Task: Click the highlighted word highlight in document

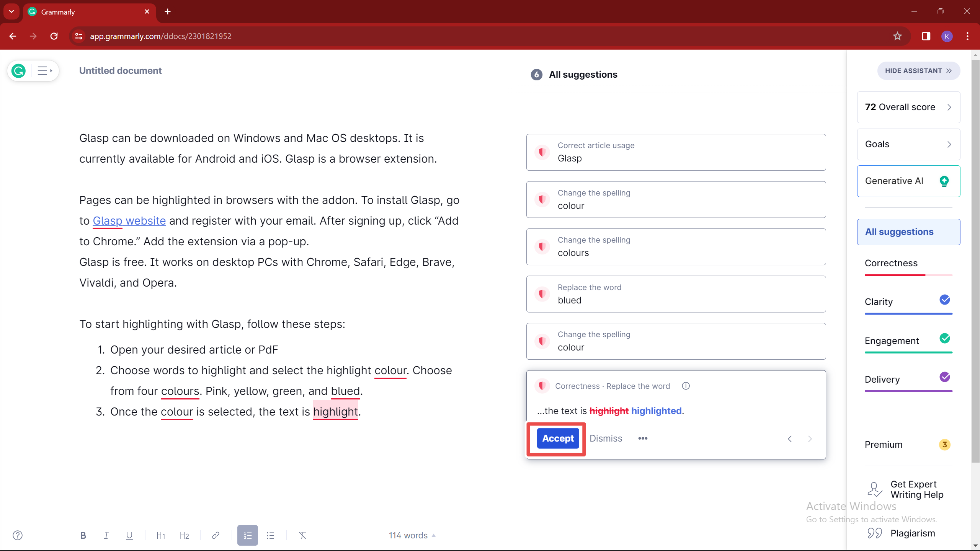Action: coord(335,412)
